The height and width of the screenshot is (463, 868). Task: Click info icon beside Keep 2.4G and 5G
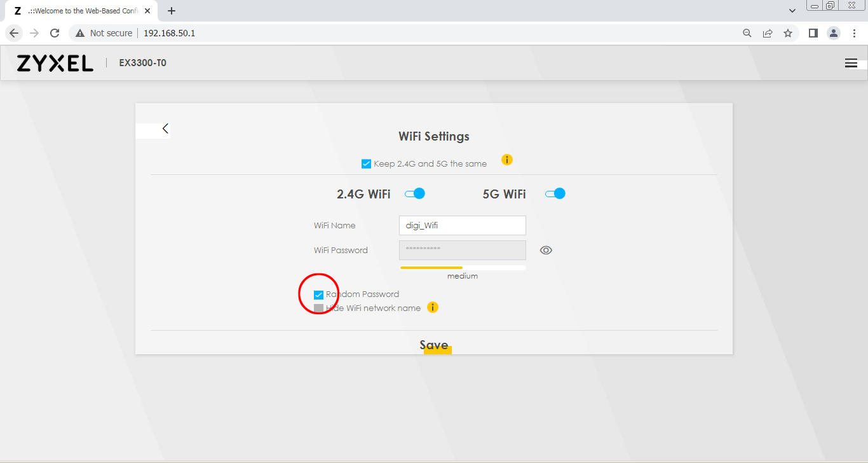(506, 160)
